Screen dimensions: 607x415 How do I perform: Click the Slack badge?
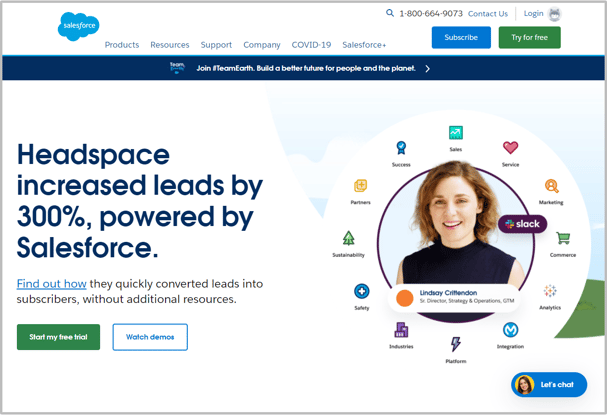coord(522,224)
